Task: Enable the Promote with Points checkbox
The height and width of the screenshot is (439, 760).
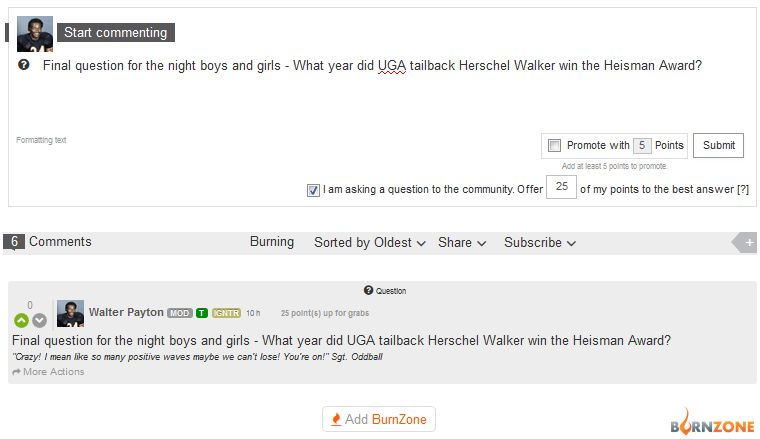Action: [554, 145]
